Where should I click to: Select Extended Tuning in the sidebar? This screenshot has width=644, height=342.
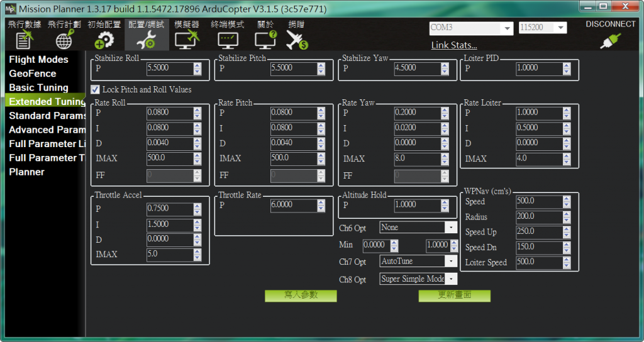(45, 101)
